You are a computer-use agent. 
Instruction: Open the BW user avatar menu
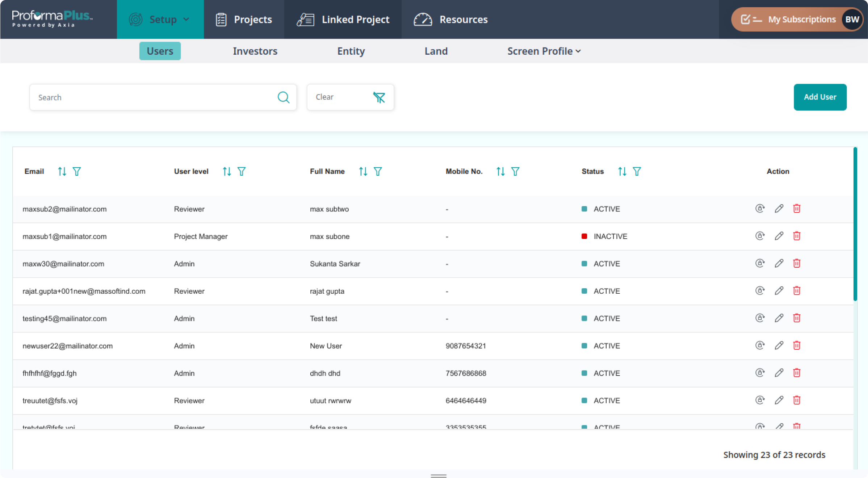(852, 20)
